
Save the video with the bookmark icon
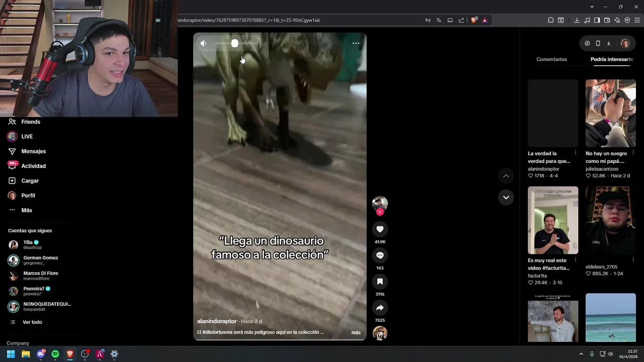(x=380, y=282)
